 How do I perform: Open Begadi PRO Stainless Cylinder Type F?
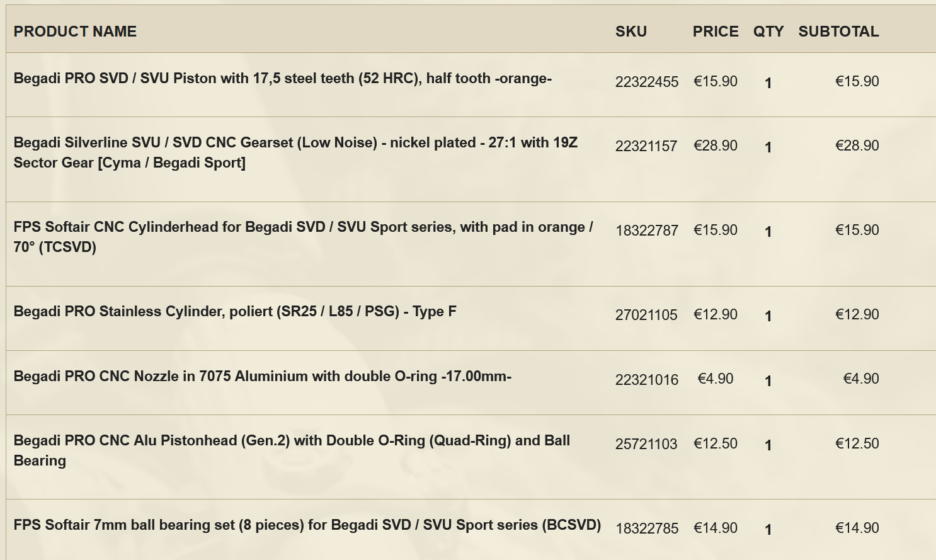(x=235, y=312)
